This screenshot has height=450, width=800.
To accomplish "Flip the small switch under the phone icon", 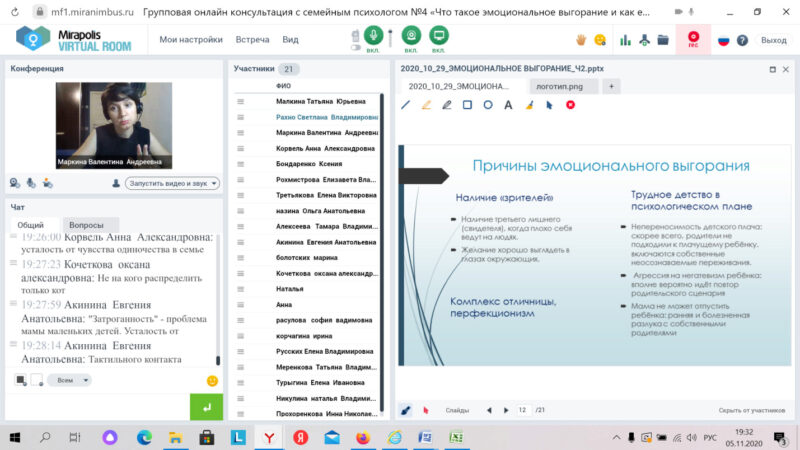I will [x=356, y=47].
